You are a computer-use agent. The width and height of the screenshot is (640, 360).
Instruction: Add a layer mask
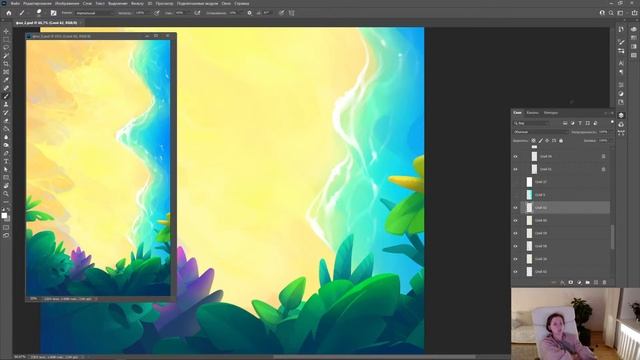coord(571,282)
